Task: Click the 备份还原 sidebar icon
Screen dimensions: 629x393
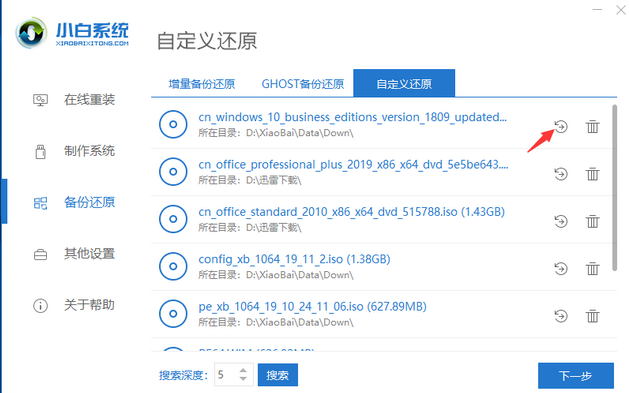Action: coord(40,203)
